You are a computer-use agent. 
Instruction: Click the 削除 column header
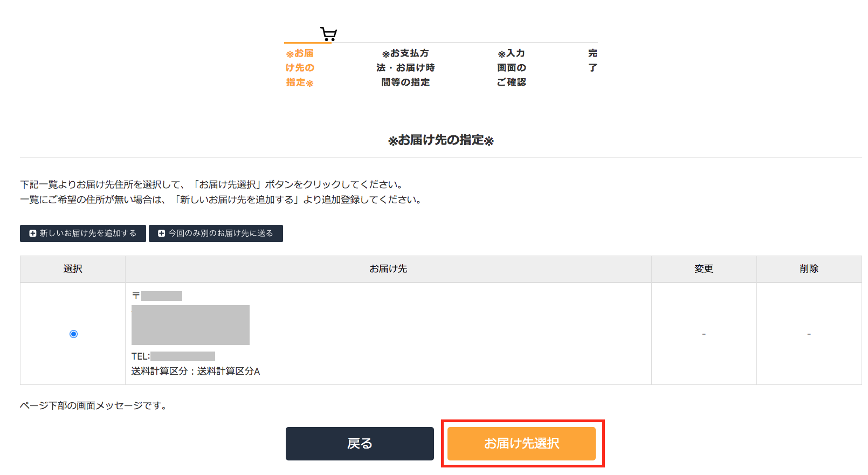tap(809, 269)
